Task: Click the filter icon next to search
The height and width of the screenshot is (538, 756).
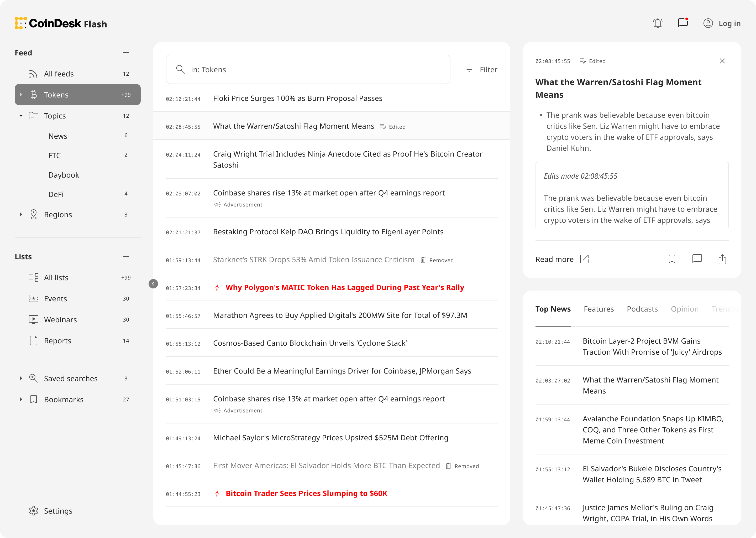Action: click(469, 69)
